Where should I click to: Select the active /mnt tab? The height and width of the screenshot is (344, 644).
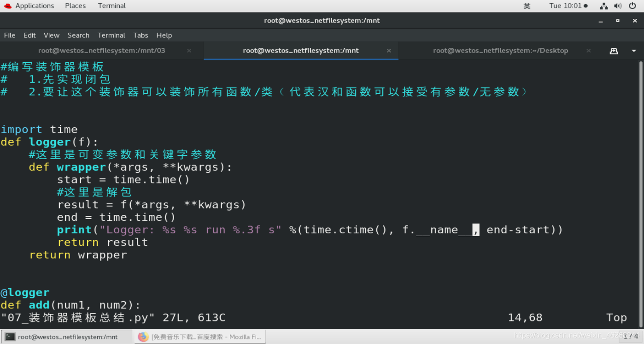pyautogui.click(x=301, y=51)
